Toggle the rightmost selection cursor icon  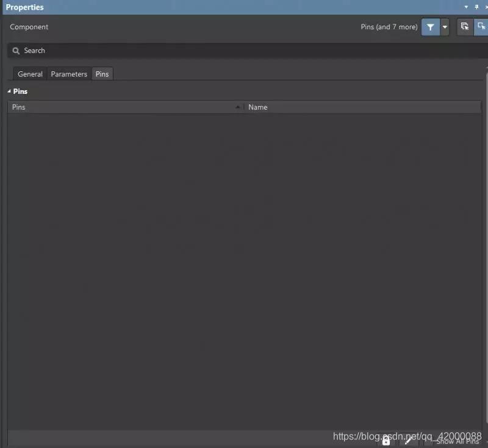(481, 27)
